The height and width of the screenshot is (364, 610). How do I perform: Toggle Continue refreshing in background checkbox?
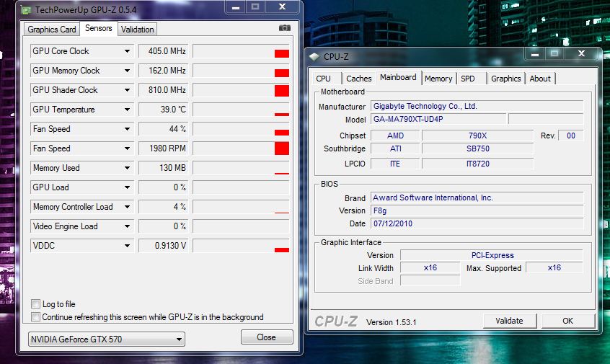(x=35, y=317)
